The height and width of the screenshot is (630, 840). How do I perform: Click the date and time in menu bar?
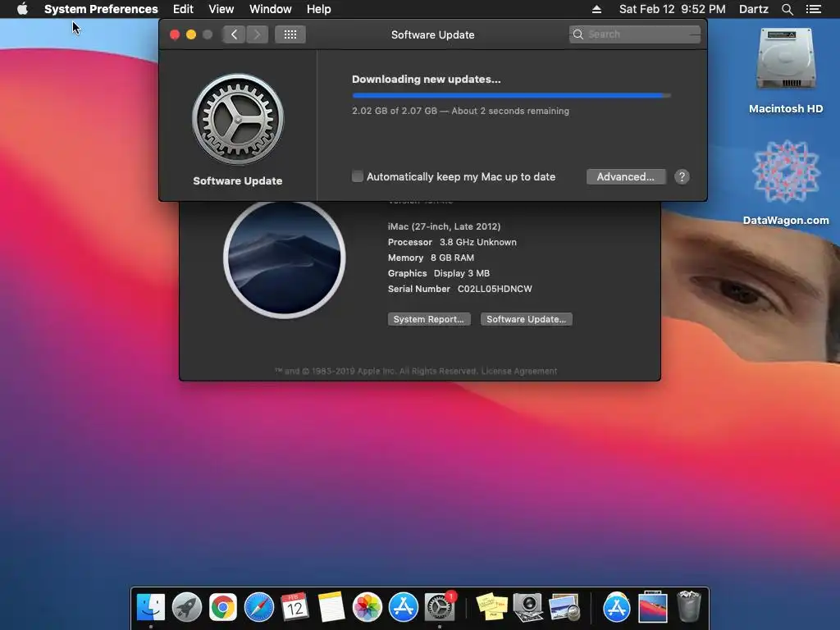(673, 9)
